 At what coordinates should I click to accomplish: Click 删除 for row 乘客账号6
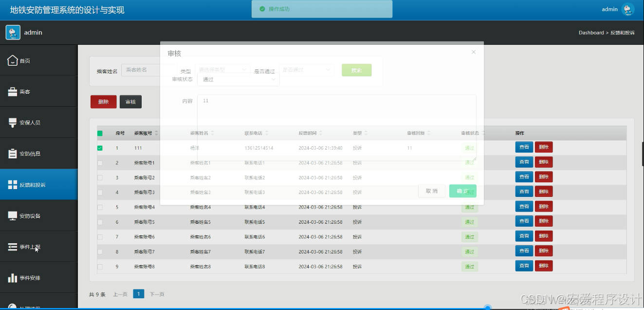click(x=544, y=236)
